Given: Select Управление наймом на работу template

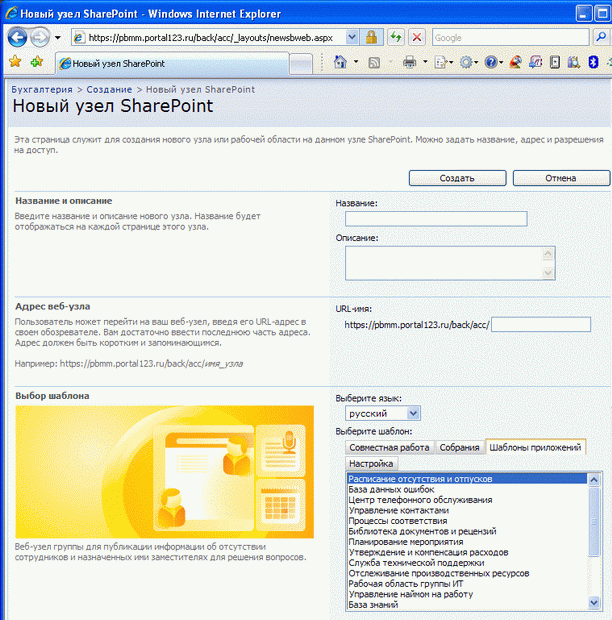Looking at the screenshot, I should point(467,594).
